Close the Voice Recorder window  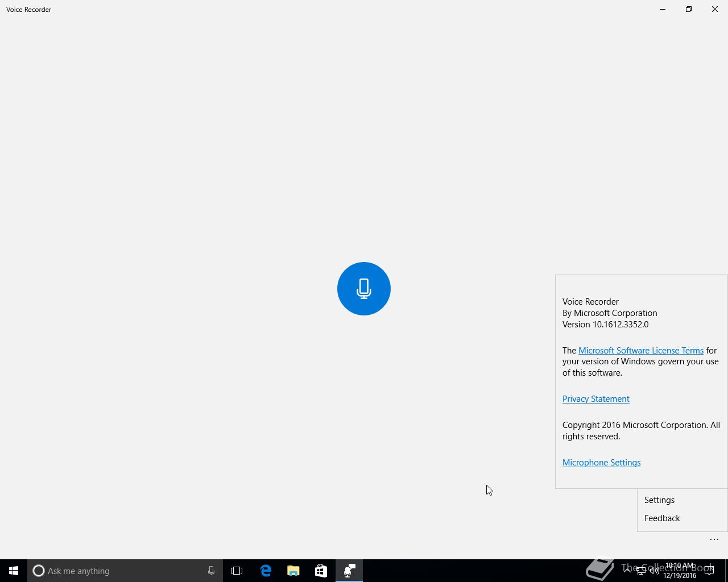pos(715,9)
